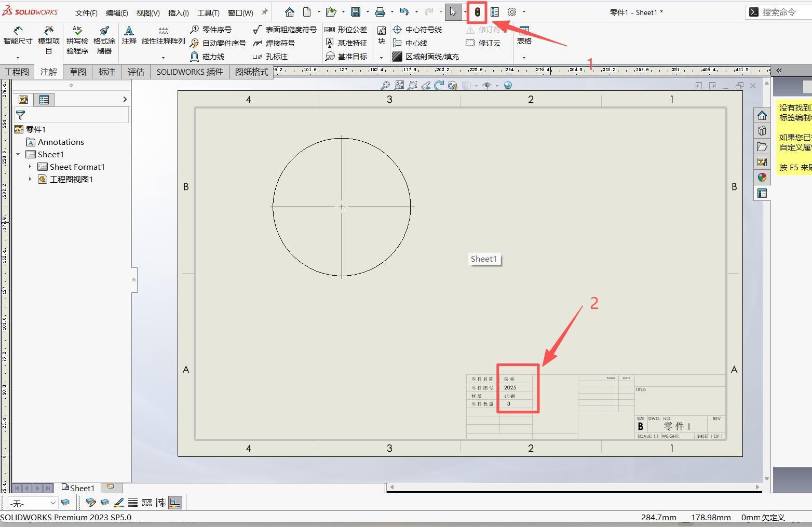This screenshot has width=812, height=527.
Task: Toggle Hide/Show Items eye icon
Action: click(486, 86)
